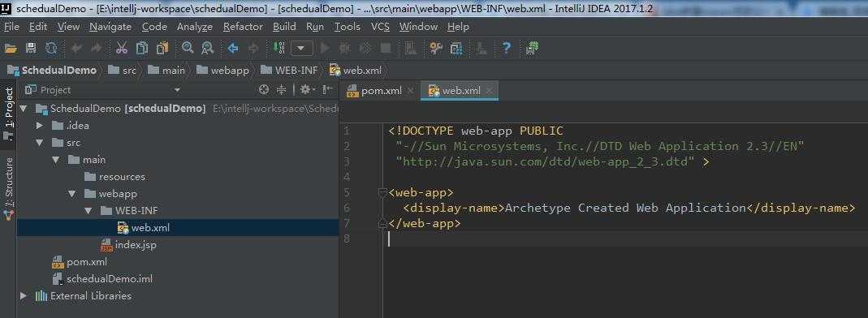Click the Stop square icon
The image size is (868, 318).
(x=386, y=49)
